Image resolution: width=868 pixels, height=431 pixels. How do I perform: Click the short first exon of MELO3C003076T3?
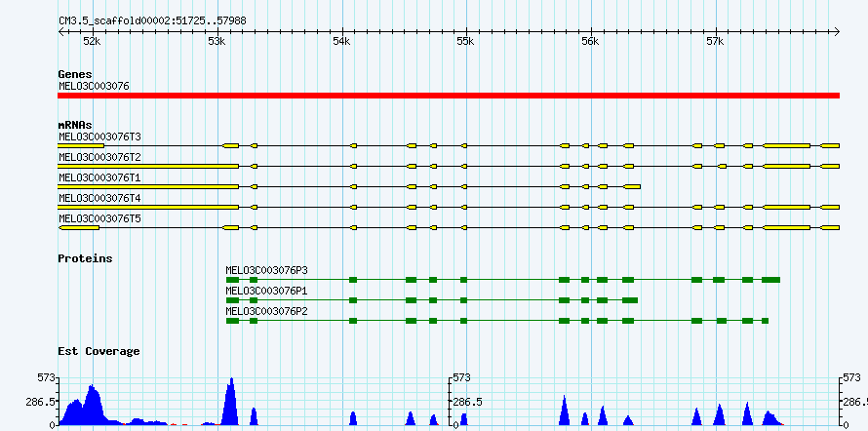(81, 145)
